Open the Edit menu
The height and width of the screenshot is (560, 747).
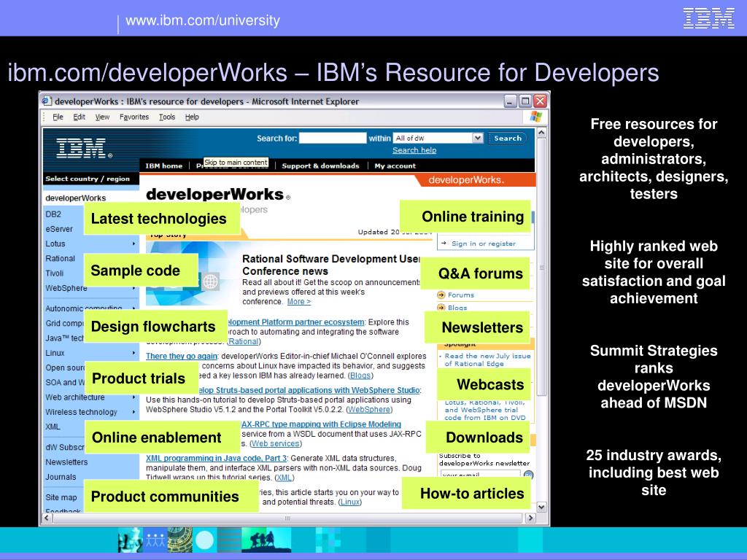click(79, 117)
